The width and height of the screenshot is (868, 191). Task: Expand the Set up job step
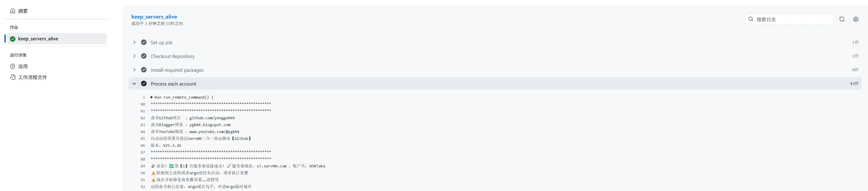(x=134, y=42)
